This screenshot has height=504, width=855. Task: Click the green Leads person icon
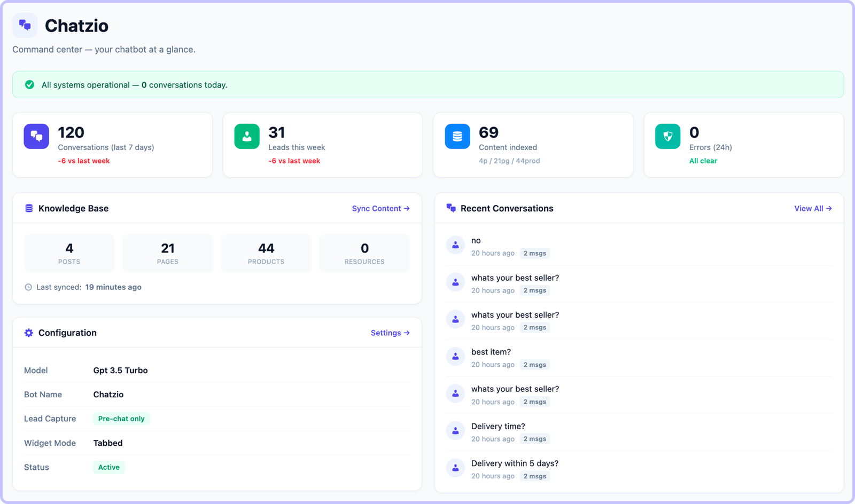pos(247,136)
